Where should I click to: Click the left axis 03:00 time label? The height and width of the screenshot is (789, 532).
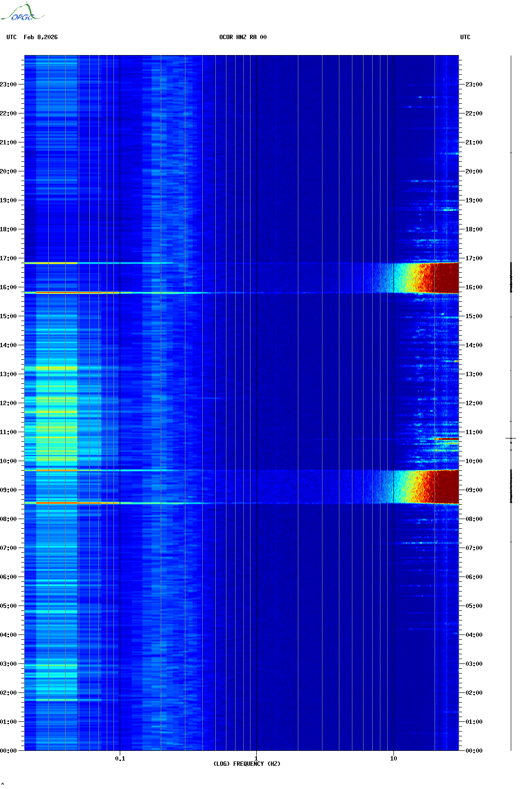[8, 664]
